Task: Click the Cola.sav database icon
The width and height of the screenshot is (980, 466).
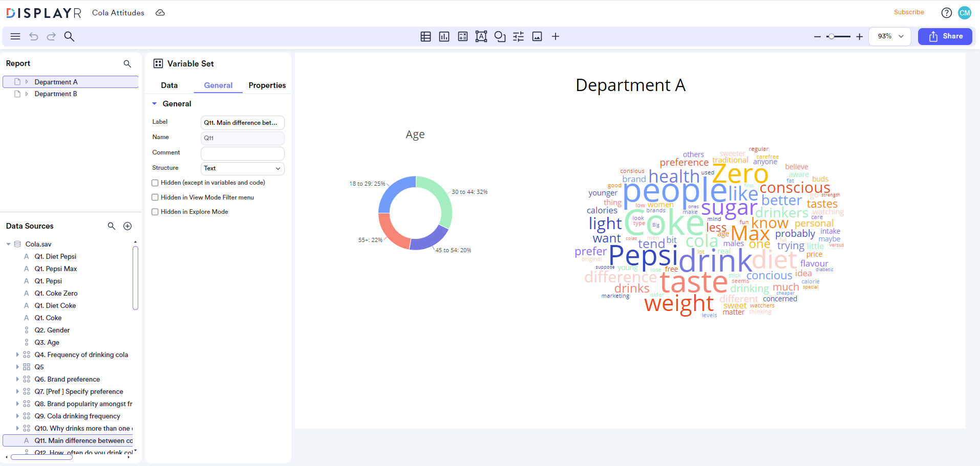Action: click(x=17, y=244)
